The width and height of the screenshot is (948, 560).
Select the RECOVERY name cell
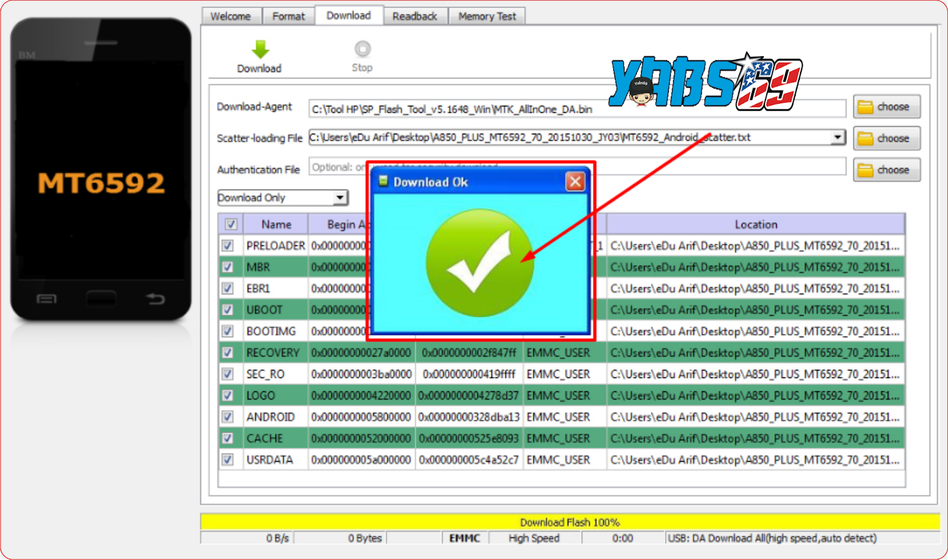point(276,353)
